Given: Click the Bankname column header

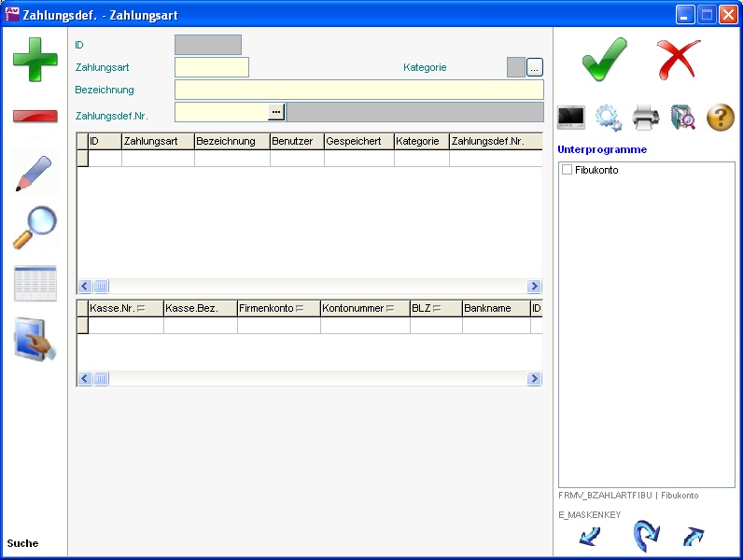Looking at the screenshot, I should pos(495,308).
